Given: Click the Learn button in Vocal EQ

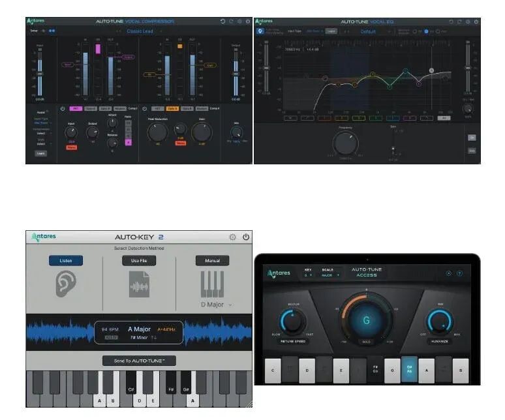Looking at the screenshot, I should click(x=331, y=31).
